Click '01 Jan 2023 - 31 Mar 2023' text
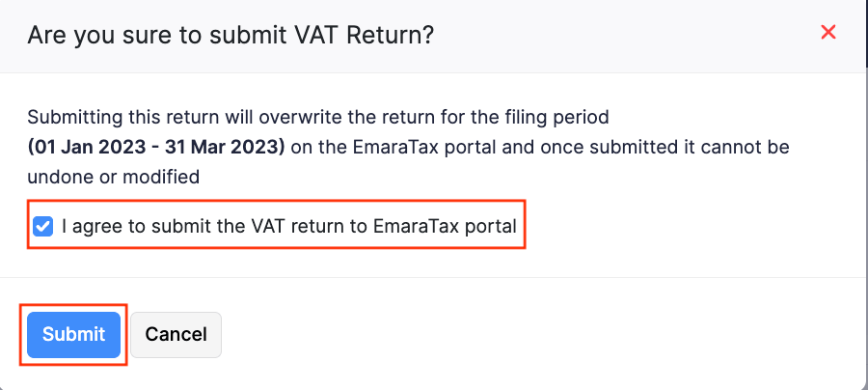Image resolution: width=868 pixels, height=390 pixels. (156, 147)
